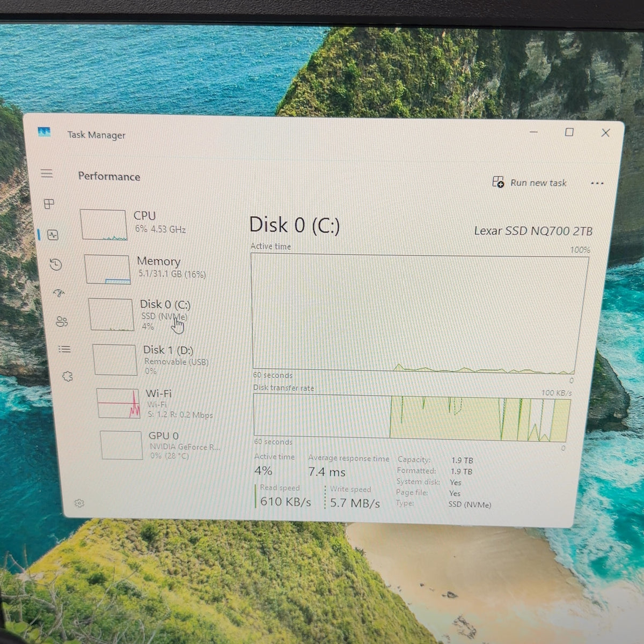The width and height of the screenshot is (644, 644).
Task: Click the Disk 1 mini graph thumbnail
Action: coord(115,360)
